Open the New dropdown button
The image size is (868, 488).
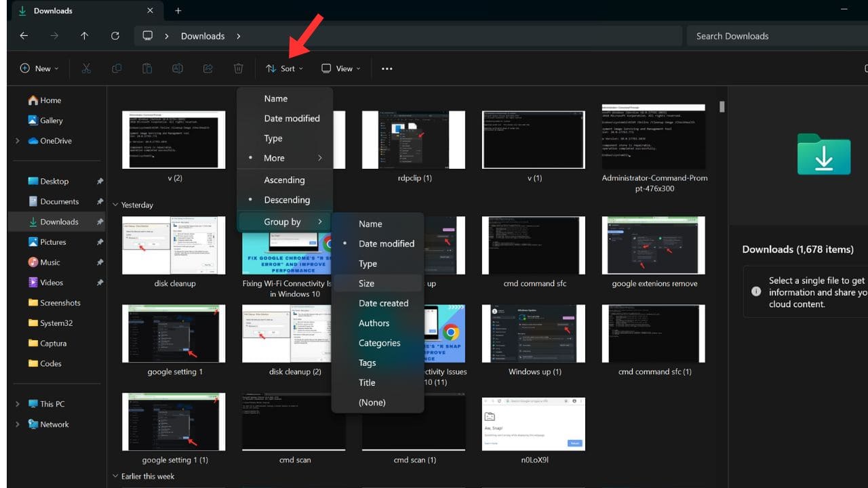(39, 68)
